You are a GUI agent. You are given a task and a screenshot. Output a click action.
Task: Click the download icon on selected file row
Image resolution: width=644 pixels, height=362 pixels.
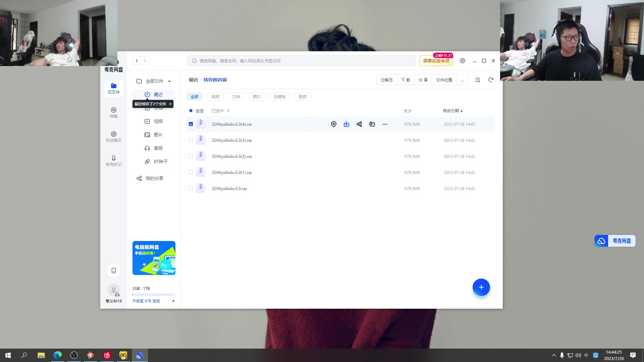tap(346, 124)
